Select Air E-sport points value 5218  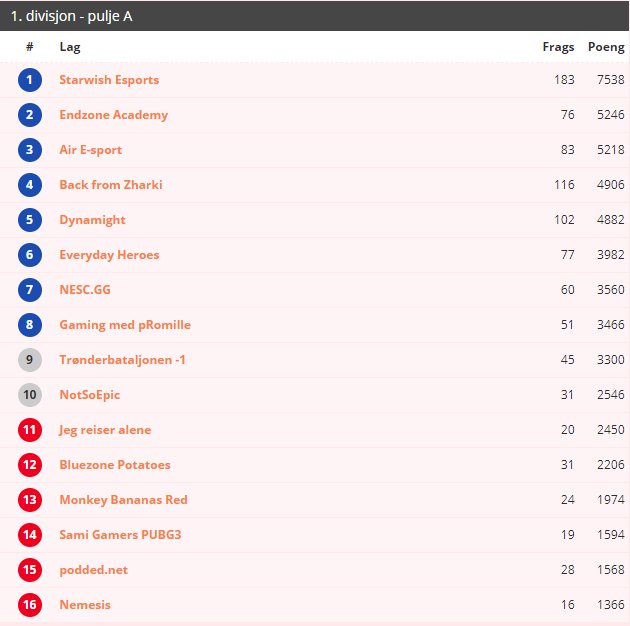(x=611, y=150)
